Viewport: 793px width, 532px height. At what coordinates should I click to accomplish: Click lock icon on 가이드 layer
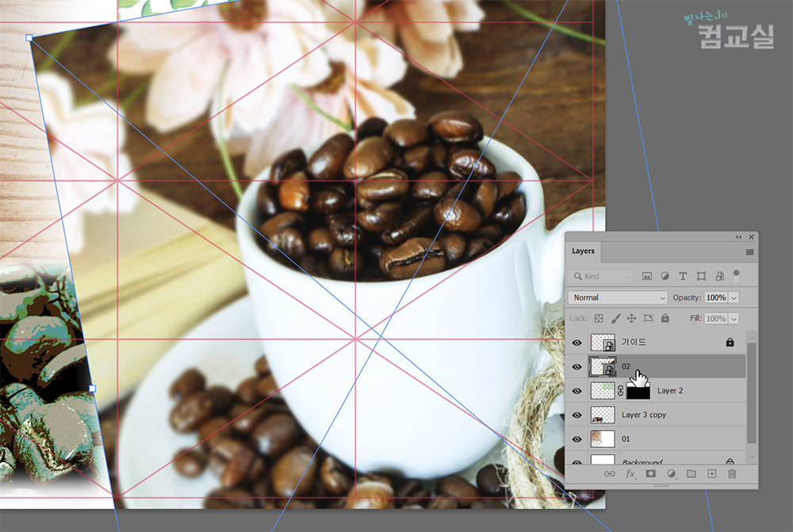tap(730, 343)
